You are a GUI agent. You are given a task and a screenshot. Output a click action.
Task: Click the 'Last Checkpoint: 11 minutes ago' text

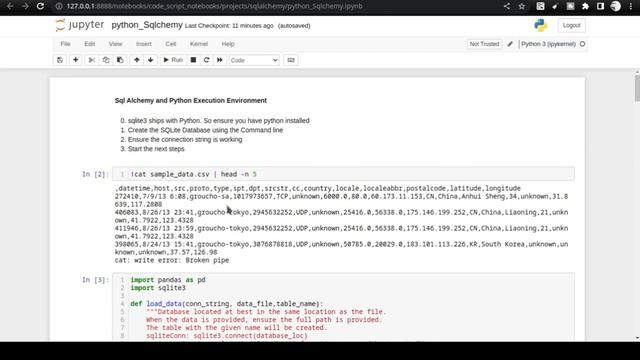tap(229, 26)
